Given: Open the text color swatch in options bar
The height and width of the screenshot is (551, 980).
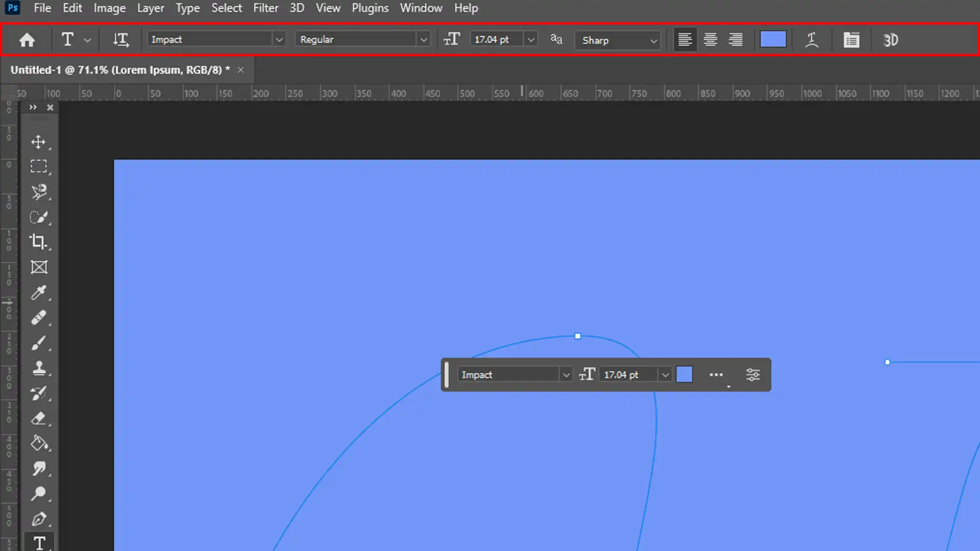Looking at the screenshot, I should click(773, 39).
